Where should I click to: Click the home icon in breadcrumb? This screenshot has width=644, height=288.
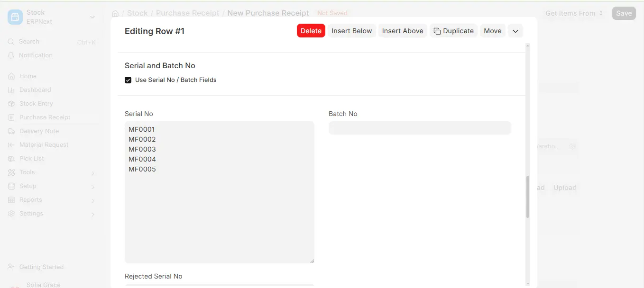[115, 13]
